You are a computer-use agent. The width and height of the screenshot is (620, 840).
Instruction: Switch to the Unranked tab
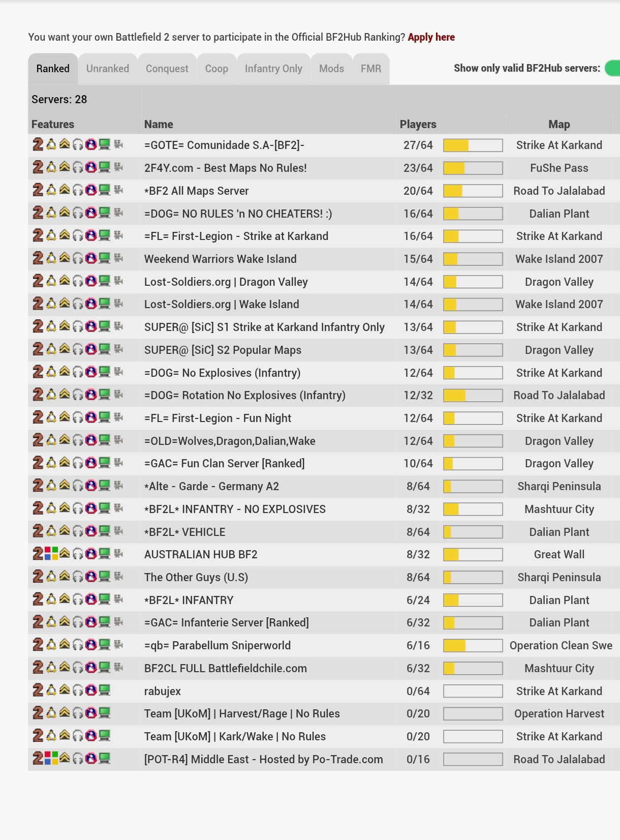pos(108,69)
